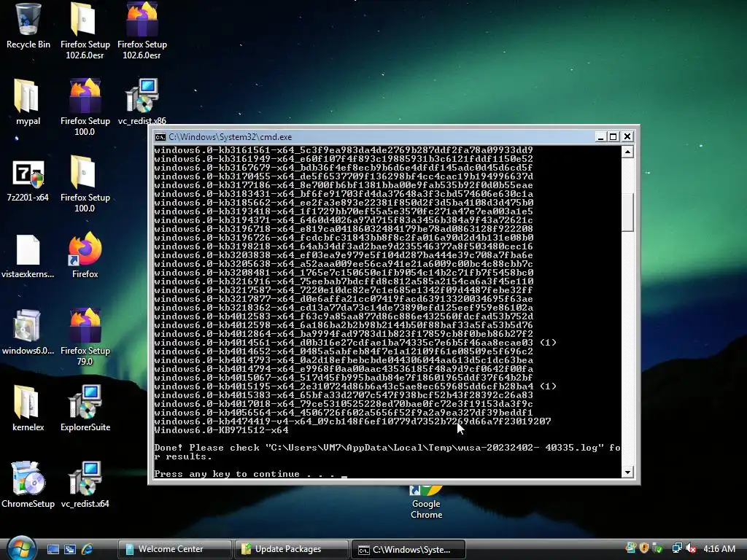The image size is (747, 560).
Task: Click the Switch between windows quick launch icon
Action: click(x=70, y=550)
